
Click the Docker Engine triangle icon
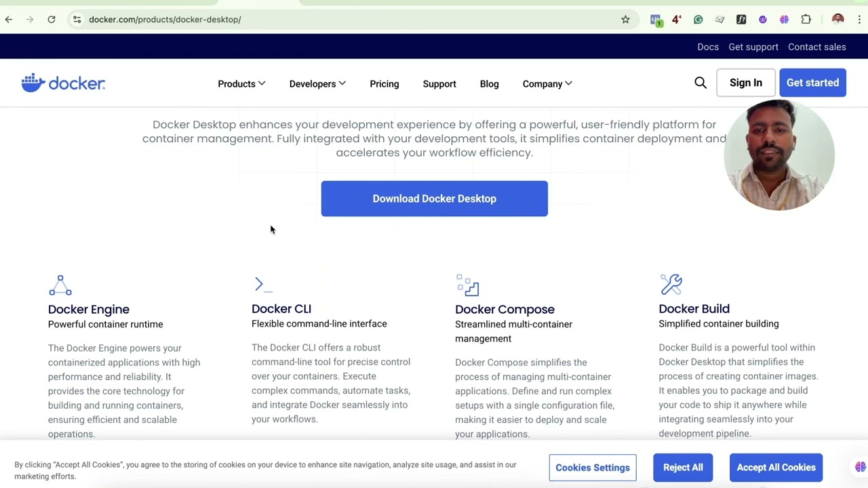[x=60, y=285]
